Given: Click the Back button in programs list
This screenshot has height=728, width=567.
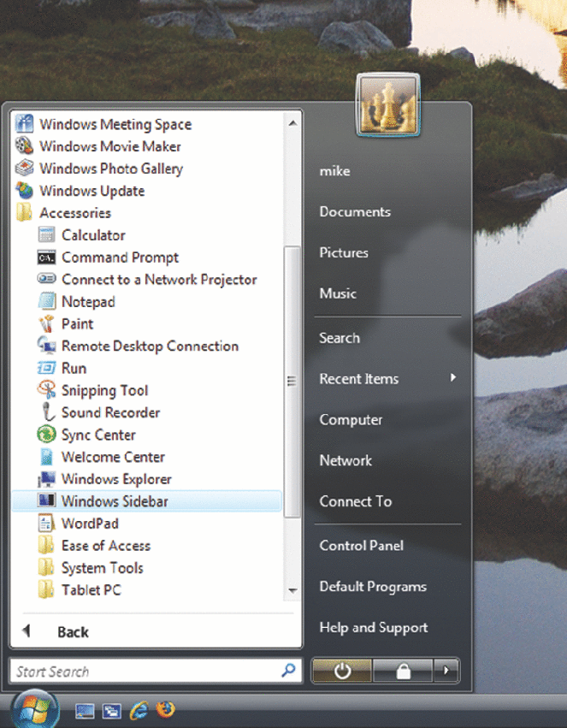Looking at the screenshot, I should 72,632.
